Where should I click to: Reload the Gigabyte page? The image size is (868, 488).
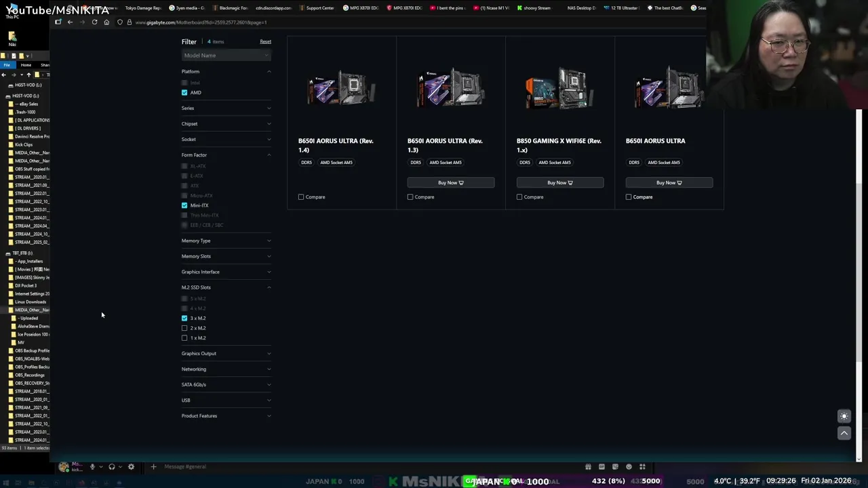(x=94, y=22)
